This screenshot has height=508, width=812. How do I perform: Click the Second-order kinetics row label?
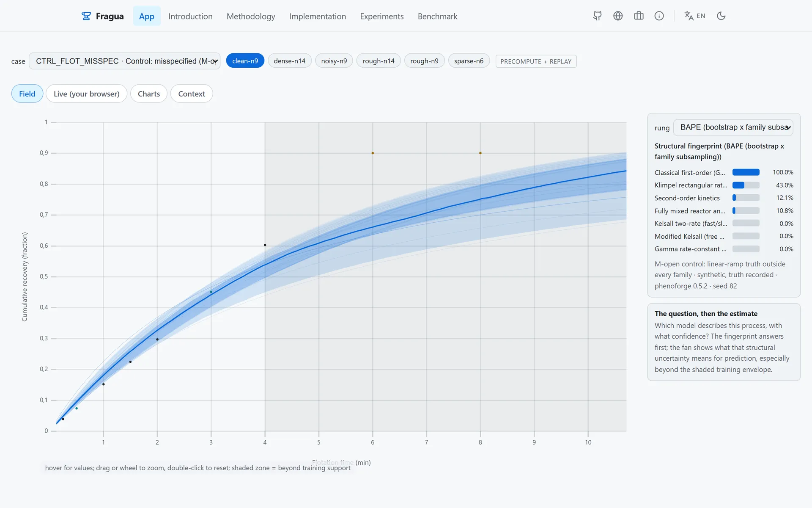687,198
